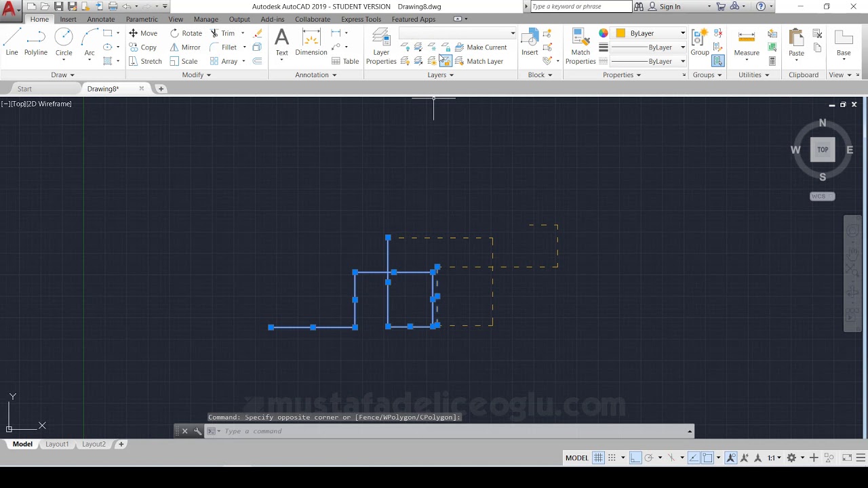Activate the Trim command
The width and height of the screenshot is (868, 488).
coord(222,33)
